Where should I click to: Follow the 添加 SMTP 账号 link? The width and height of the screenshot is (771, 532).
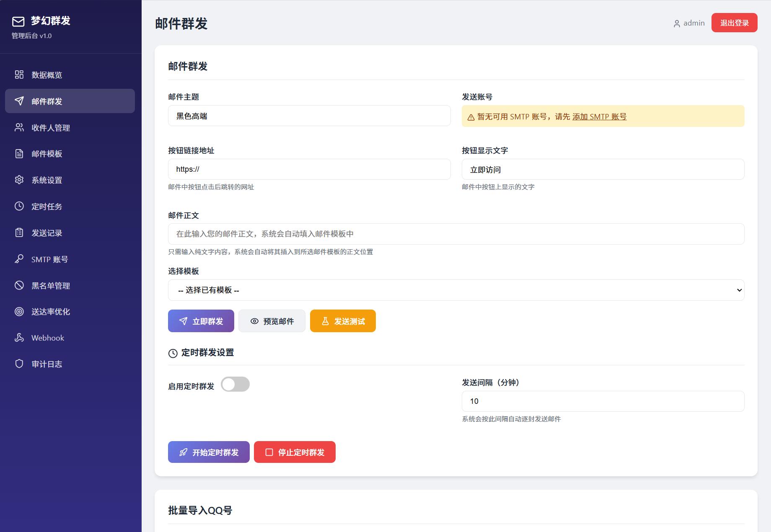coord(599,116)
